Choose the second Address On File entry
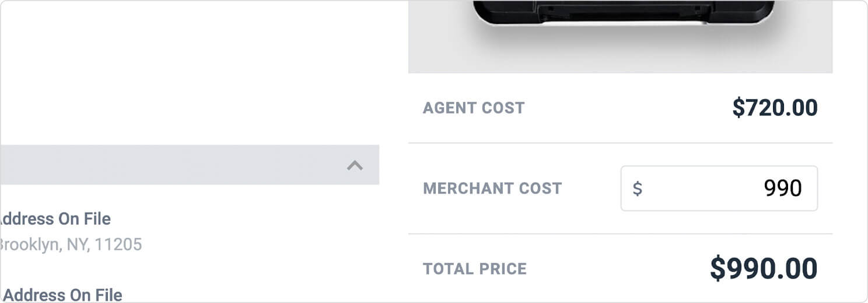 click(x=61, y=295)
